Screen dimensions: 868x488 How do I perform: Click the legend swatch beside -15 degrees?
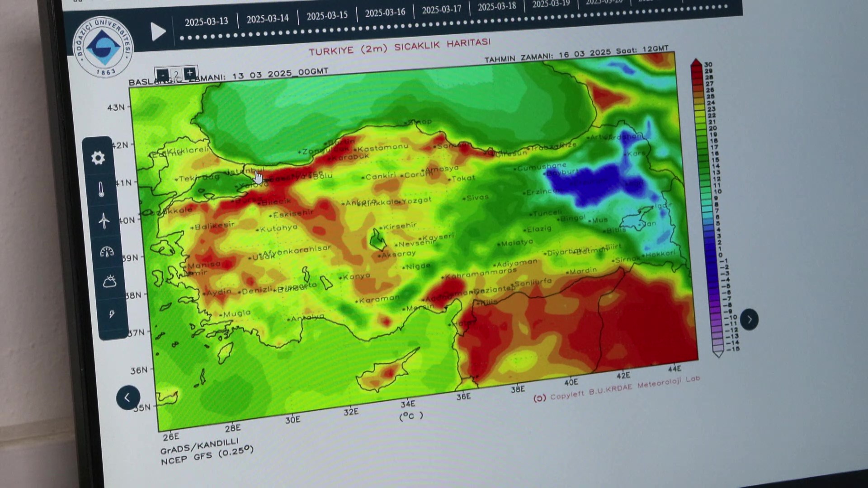(718, 349)
